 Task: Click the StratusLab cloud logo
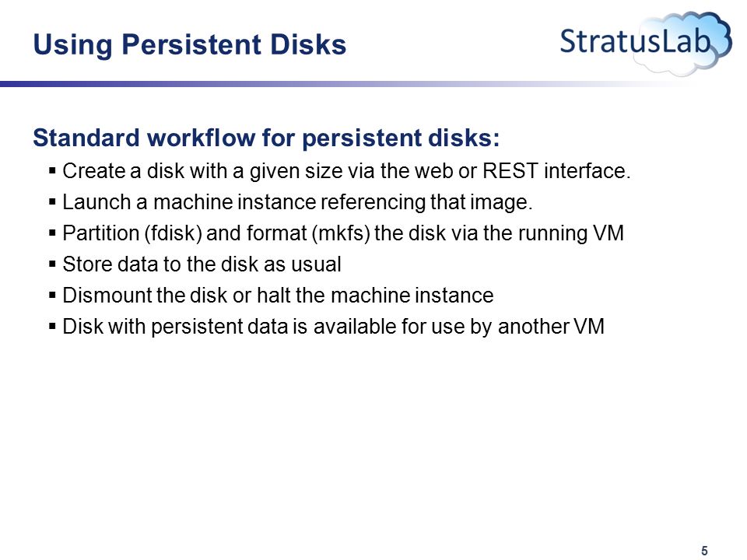point(646,43)
